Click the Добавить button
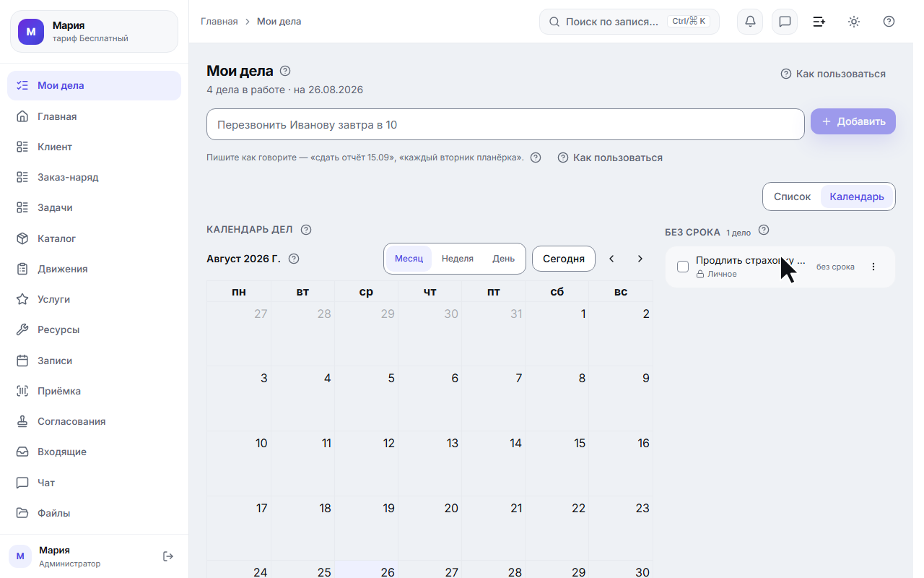924x578 pixels. pyautogui.click(x=853, y=121)
